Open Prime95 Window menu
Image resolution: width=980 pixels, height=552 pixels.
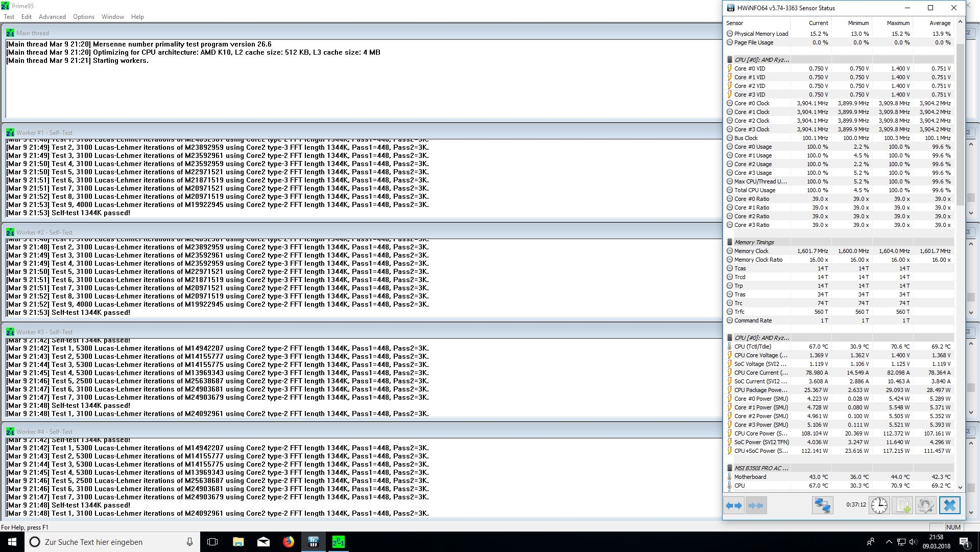tap(113, 17)
